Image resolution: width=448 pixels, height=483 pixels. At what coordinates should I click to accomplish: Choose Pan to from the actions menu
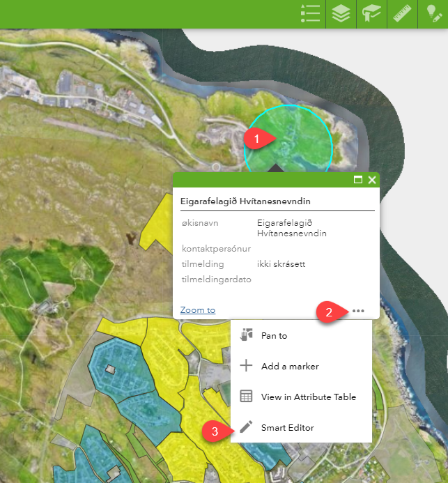click(x=274, y=335)
